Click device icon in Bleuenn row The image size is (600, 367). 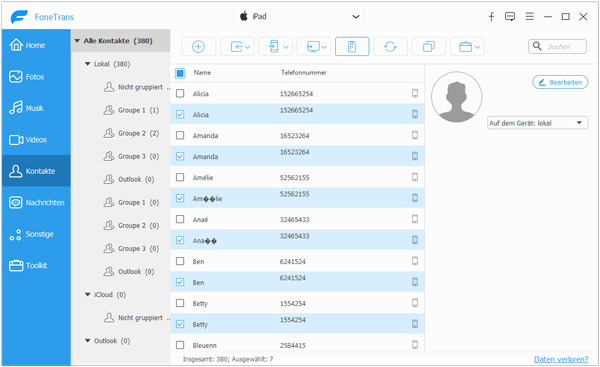click(415, 345)
